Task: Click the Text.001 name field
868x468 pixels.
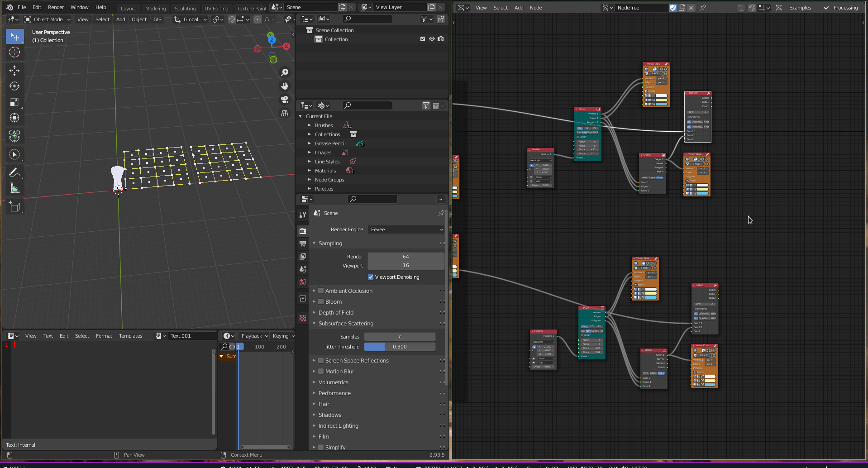Action: [191, 336]
